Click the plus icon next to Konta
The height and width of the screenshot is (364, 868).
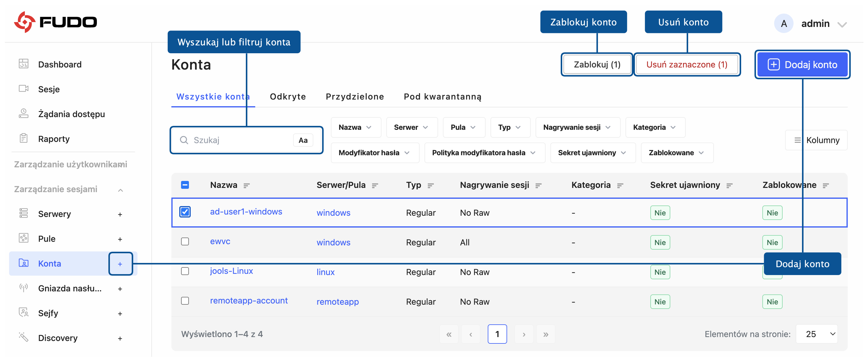(x=120, y=264)
